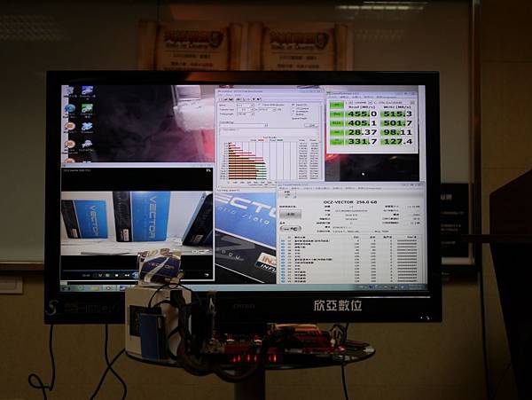Toggle the Force Write Access checkbox in ATTO

(x=260, y=106)
